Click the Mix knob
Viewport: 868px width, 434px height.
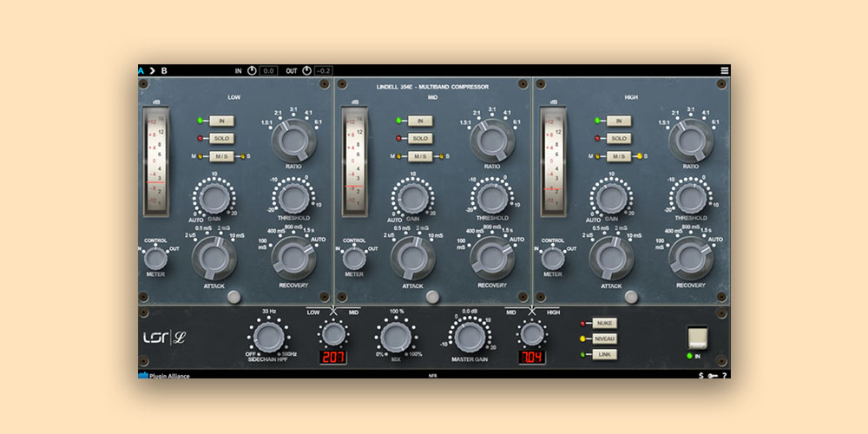[x=396, y=337]
